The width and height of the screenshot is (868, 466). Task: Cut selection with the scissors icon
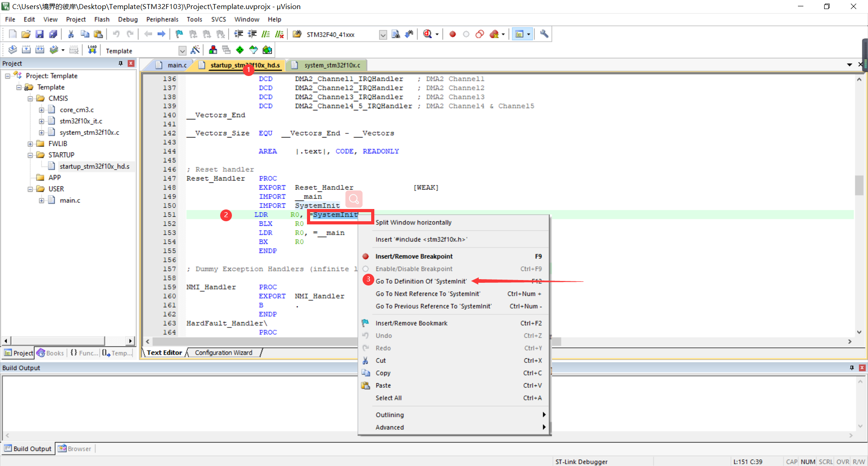click(x=71, y=34)
